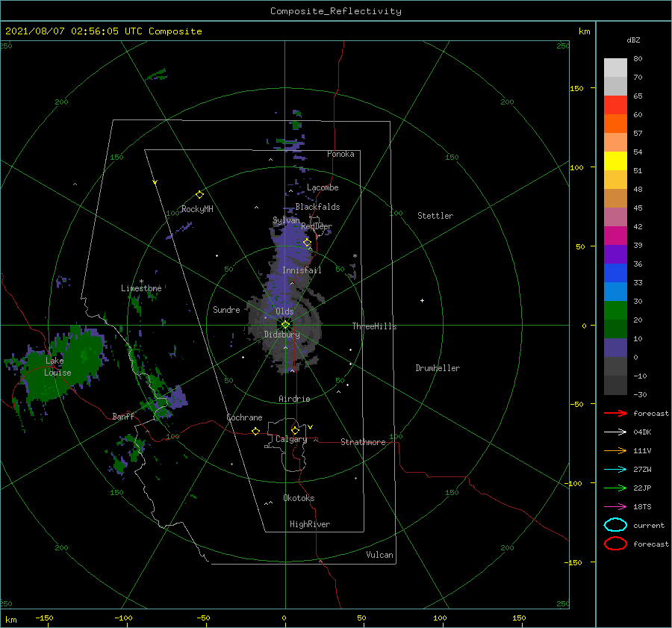Click the yellow V marker northwest of RockyMH

(x=155, y=182)
